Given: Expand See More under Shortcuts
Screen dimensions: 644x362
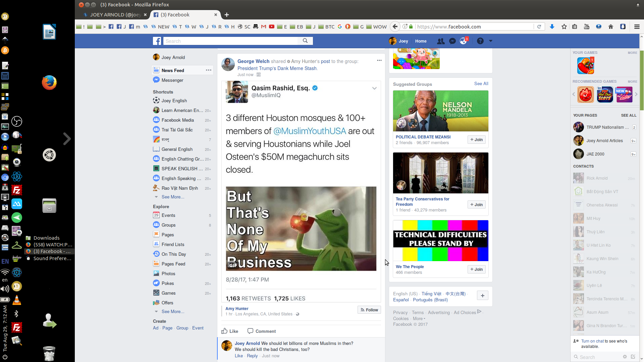Looking at the screenshot, I should (173, 197).
